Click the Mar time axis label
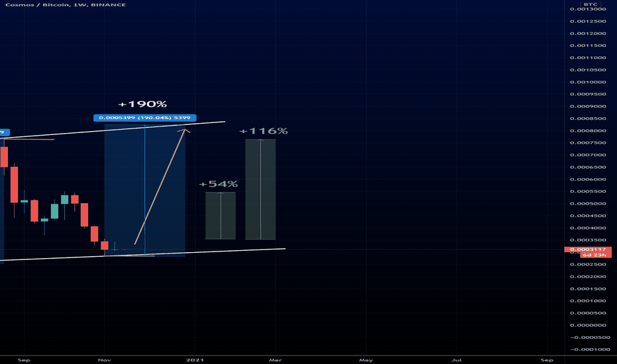Image resolution: width=617 pixels, height=364 pixels. [275, 360]
